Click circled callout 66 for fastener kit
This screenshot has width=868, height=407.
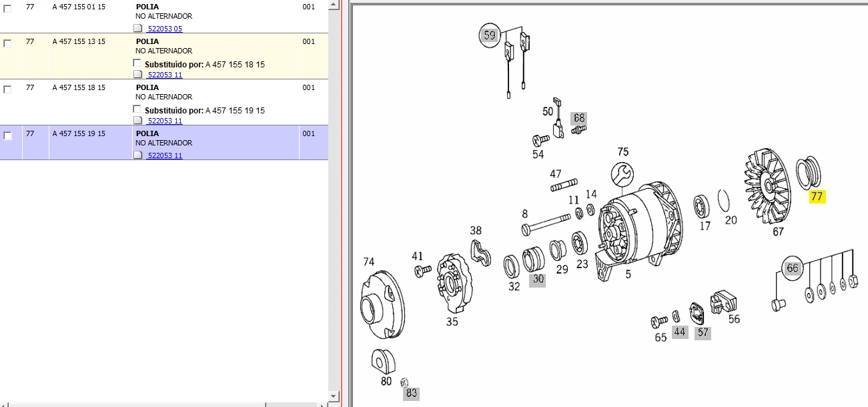point(792,268)
